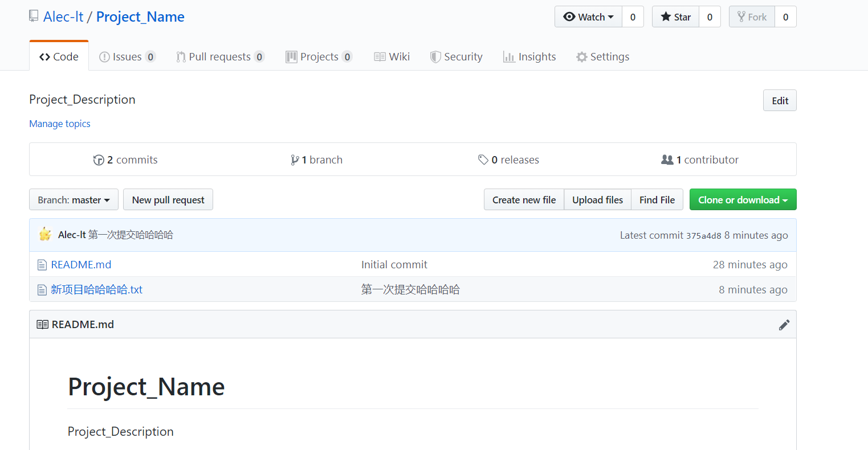The image size is (868, 450).
Task: Click the New pull request button
Action: pos(168,199)
